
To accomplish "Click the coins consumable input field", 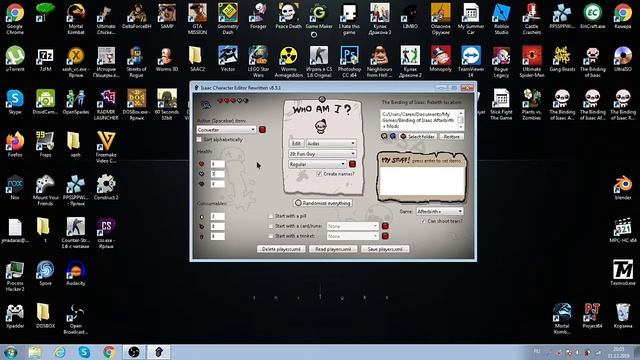I will [x=218, y=216].
